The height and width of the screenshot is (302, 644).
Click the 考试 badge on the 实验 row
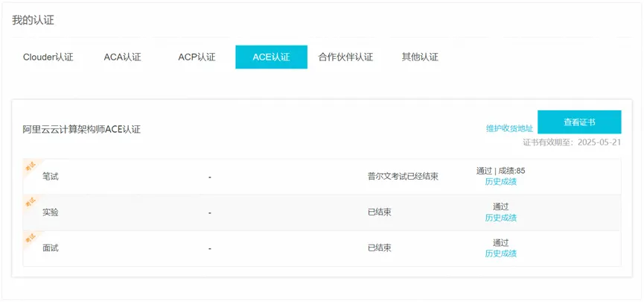31,202
